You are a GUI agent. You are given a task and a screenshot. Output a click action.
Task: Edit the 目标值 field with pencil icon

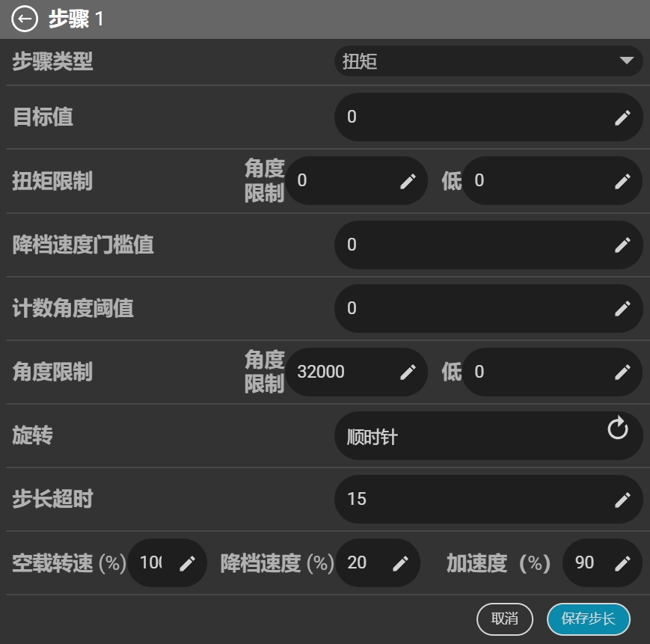click(x=622, y=117)
